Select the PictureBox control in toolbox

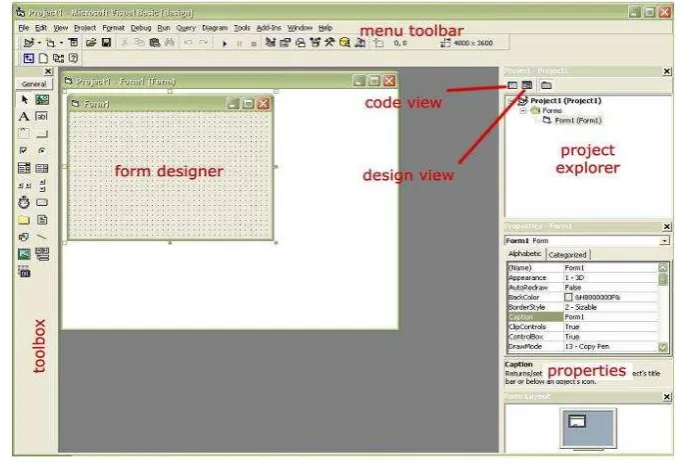42,100
